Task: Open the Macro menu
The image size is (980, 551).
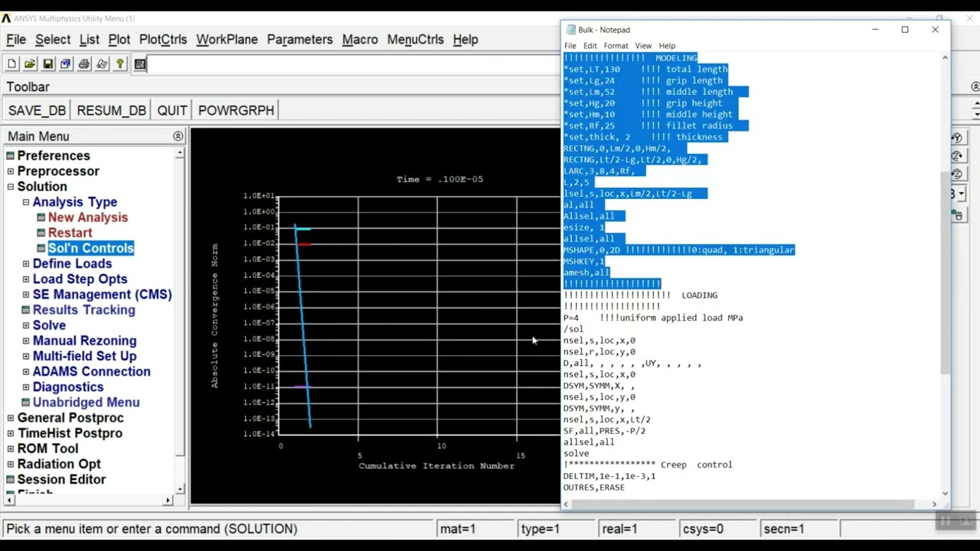Action: pos(360,40)
